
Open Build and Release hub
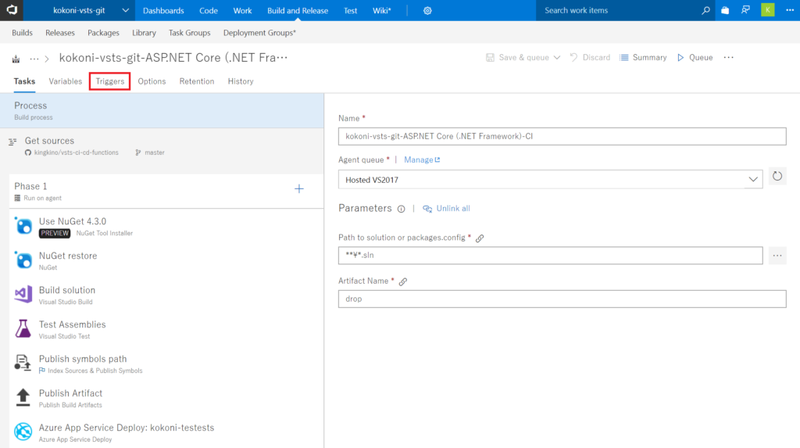click(x=297, y=11)
